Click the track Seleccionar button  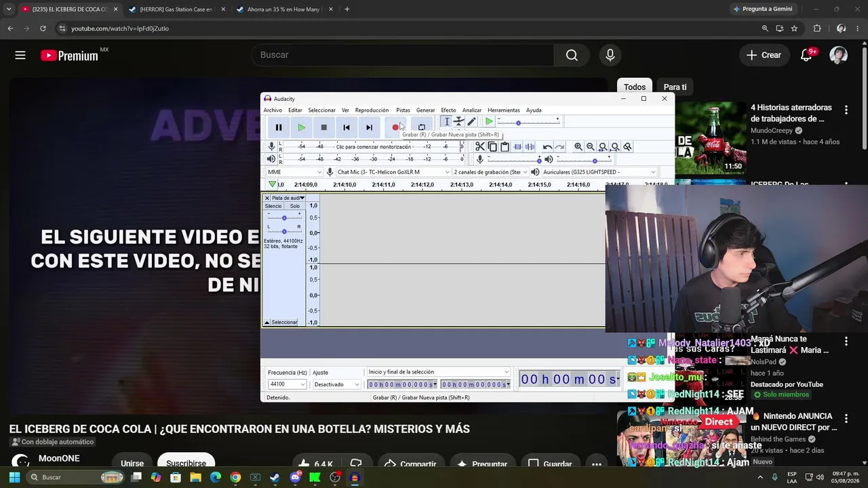coord(284,322)
